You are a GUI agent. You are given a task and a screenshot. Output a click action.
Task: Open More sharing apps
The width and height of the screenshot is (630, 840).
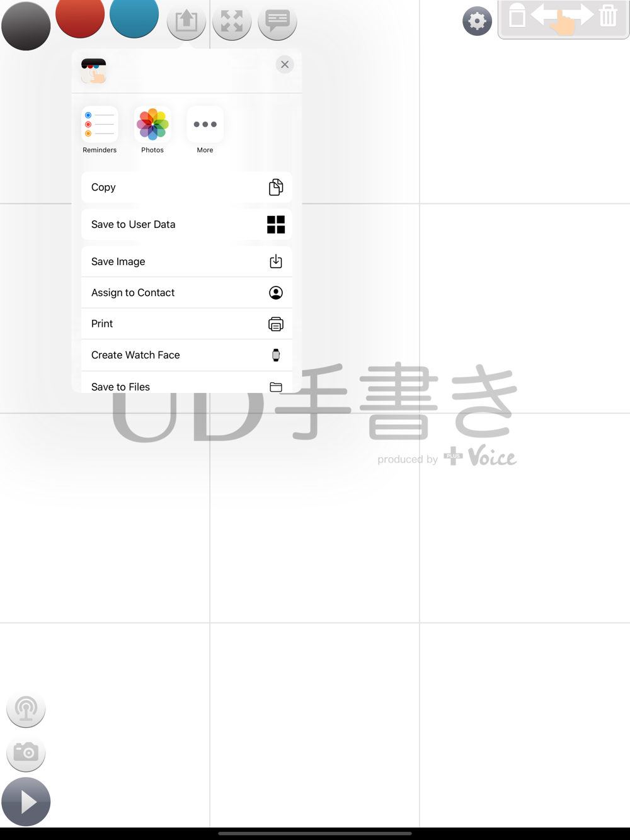coord(205,130)
